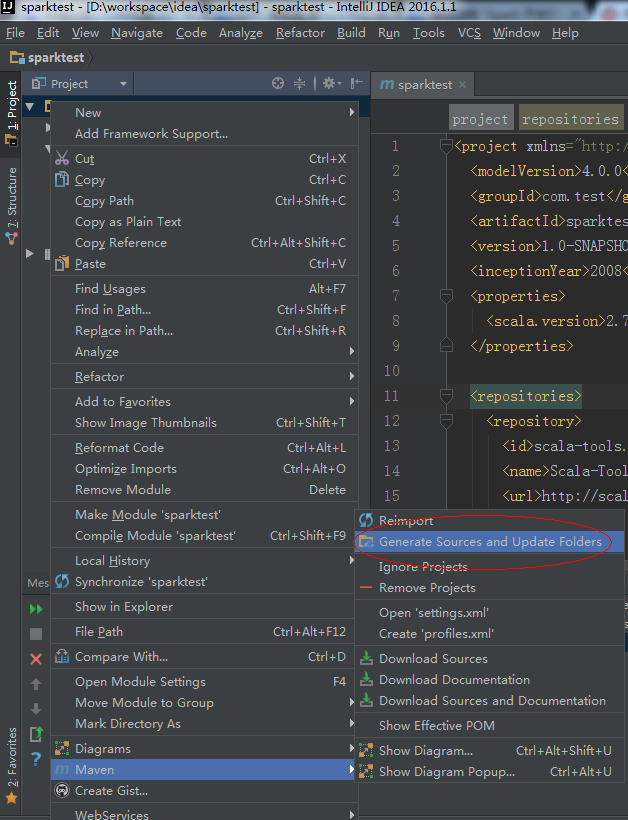
Task: Open Project panel settings gear
Action: pyautogui.click(x=331, y=83)
